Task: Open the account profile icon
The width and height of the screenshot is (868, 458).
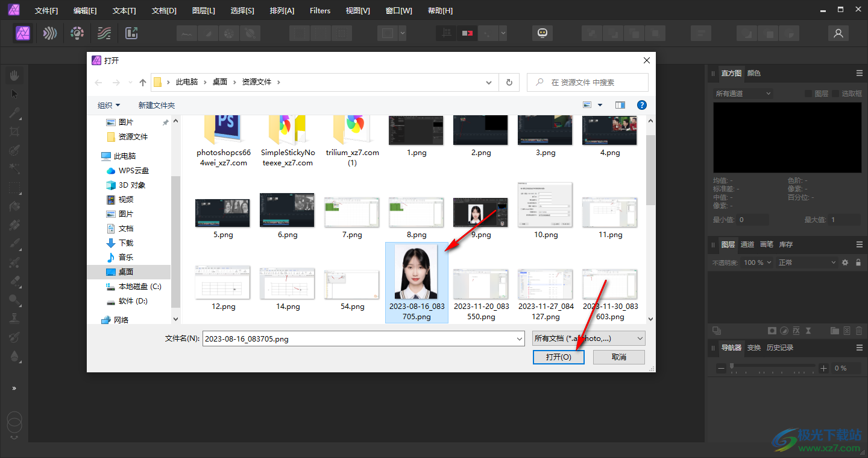Action: tap(838, 33)
